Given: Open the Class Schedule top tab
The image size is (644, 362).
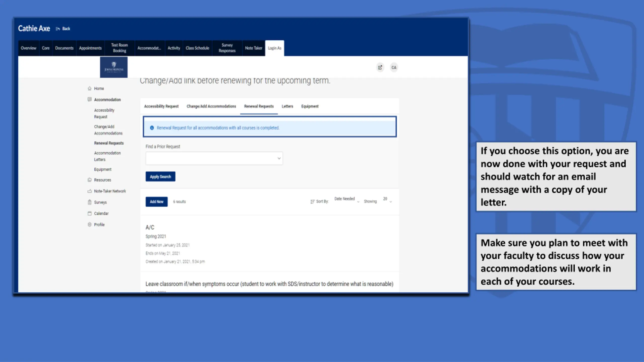Looking at the screenshot, I should (x=197, y=48).
